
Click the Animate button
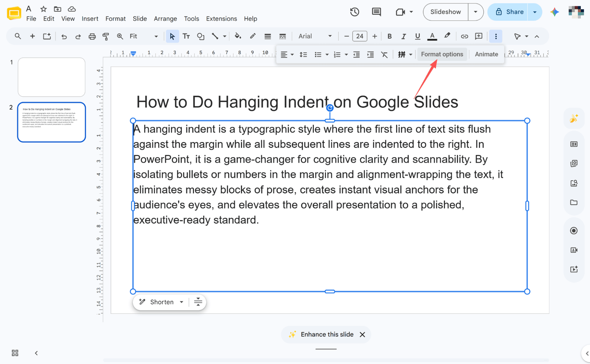point(486,54)
